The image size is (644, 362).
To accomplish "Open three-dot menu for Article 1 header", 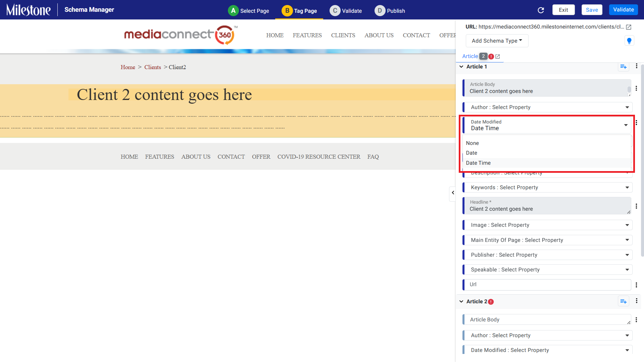I will [x=636, y=66].
